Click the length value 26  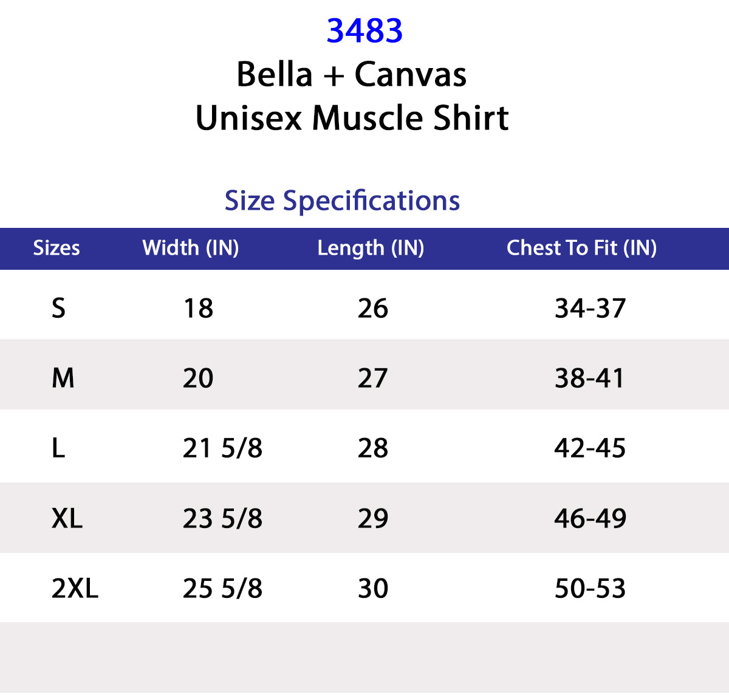tap(372, 308)
